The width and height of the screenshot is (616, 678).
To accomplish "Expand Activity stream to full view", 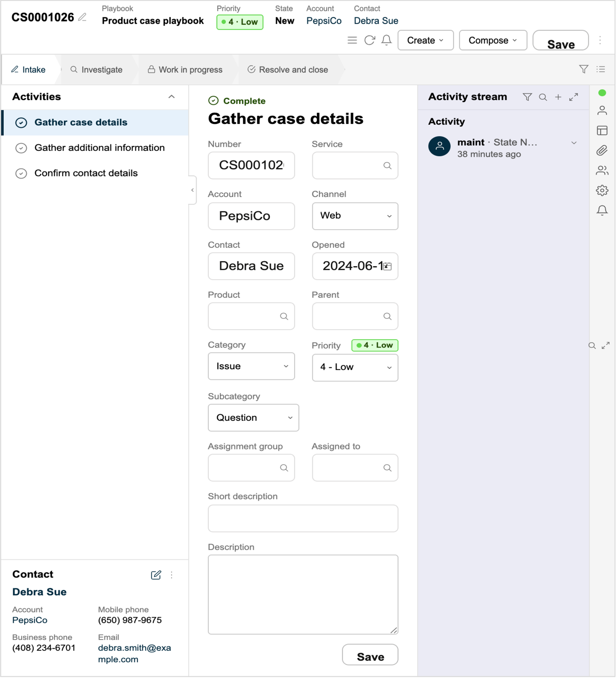I will (574, 97).
